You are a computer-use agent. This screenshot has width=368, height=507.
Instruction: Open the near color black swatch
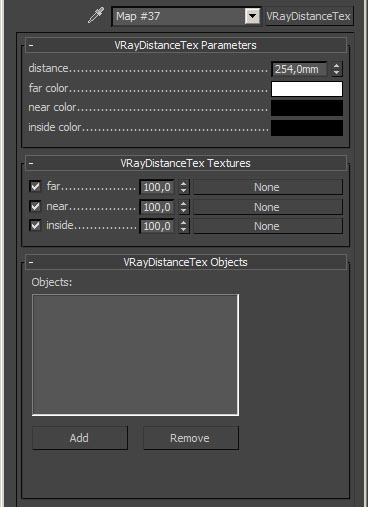(x=307, y=108)
